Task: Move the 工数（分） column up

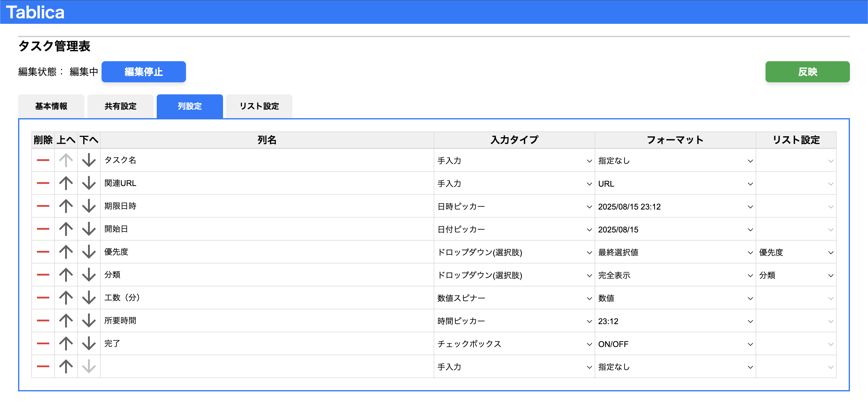Action: click(66, 298)
